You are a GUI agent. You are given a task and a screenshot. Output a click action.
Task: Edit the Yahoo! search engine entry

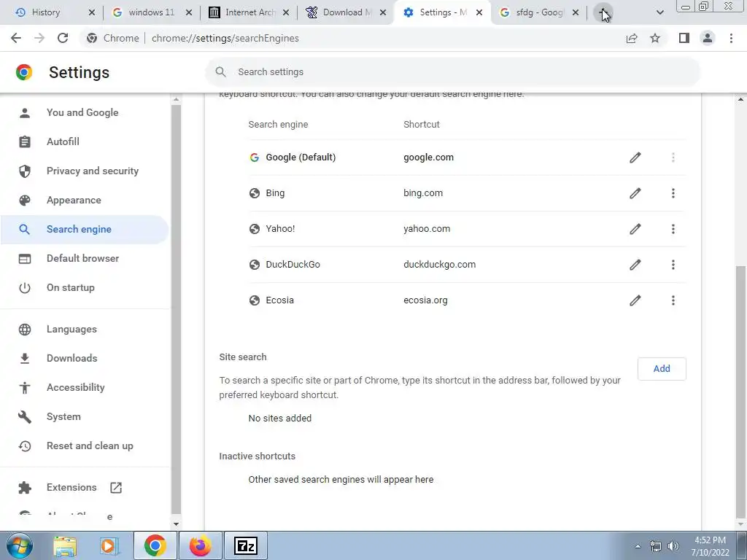pyautogui.click(x=635, y=229)
